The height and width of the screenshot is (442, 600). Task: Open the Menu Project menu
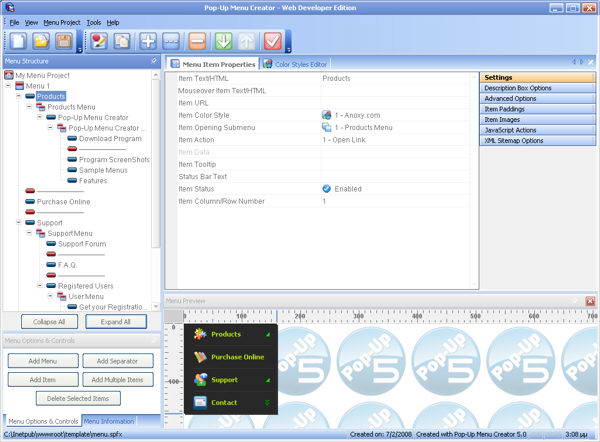point(62,23)
